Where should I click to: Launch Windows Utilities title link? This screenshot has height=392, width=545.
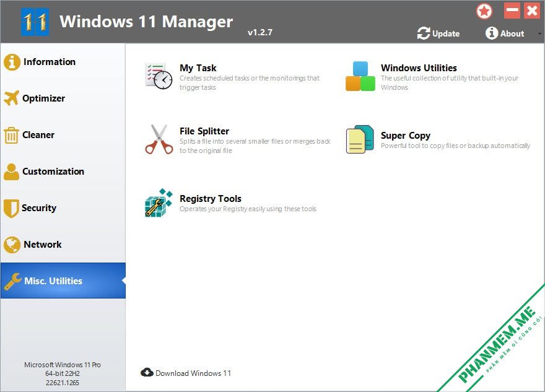pyautogui.click(x=419, y=68)
